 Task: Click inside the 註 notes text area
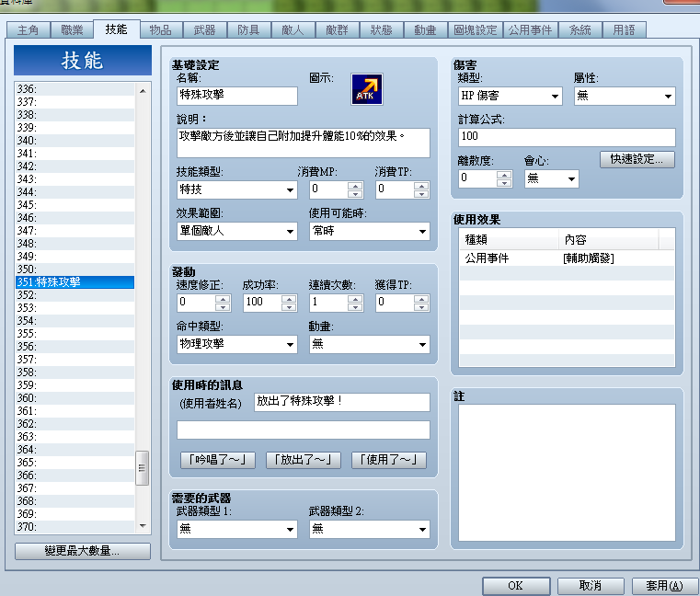pos(567,473)
